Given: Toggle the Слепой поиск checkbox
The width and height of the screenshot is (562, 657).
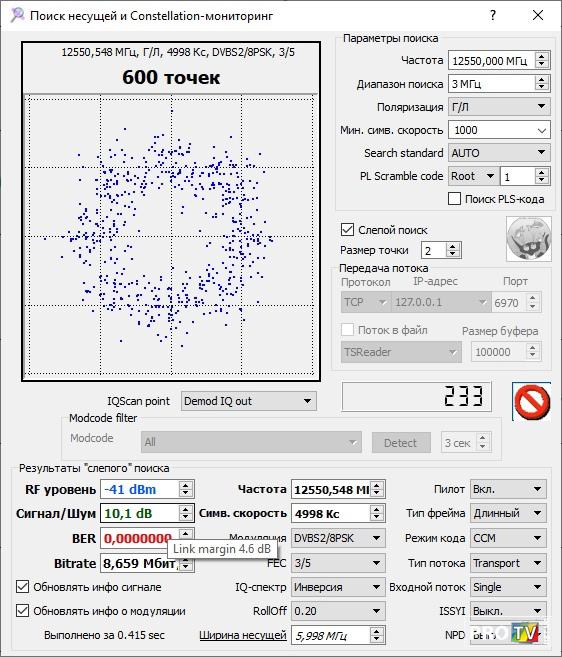Looking at the screenshot, I should coord(347,230).
